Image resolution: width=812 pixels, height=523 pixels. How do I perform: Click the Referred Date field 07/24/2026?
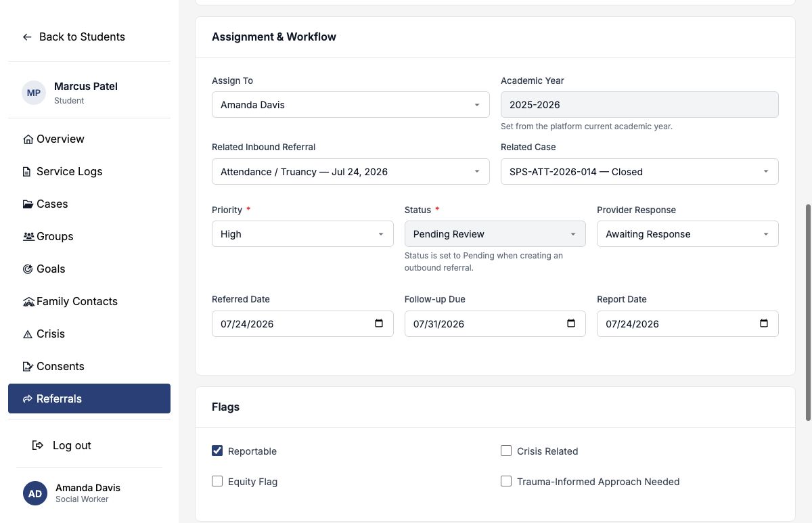302,323
